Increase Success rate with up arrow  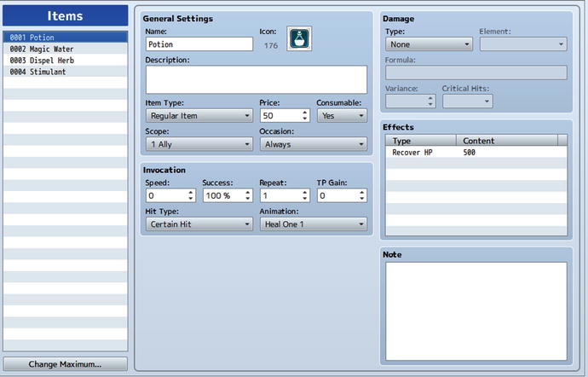pyautogui.click(x=248, y=193)
